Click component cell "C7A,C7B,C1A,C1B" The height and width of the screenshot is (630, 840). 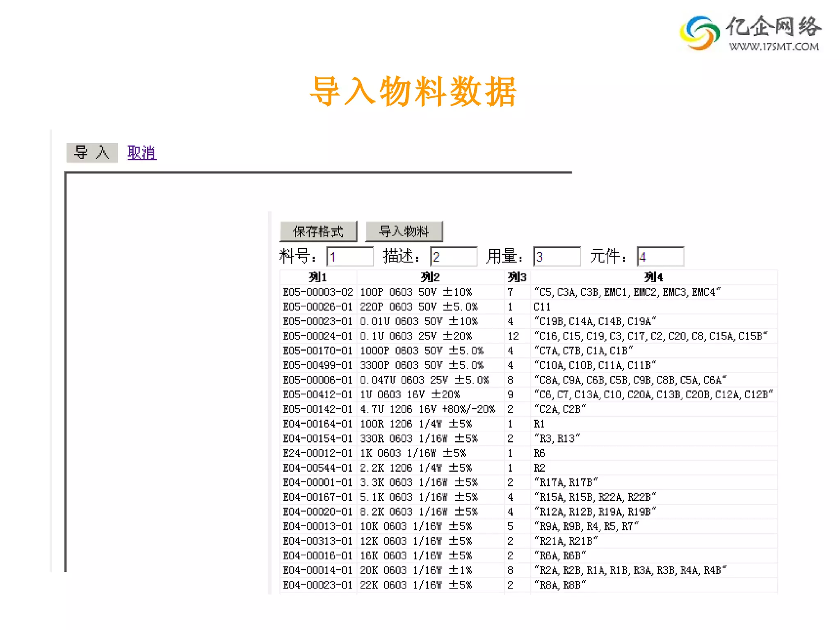654,351
